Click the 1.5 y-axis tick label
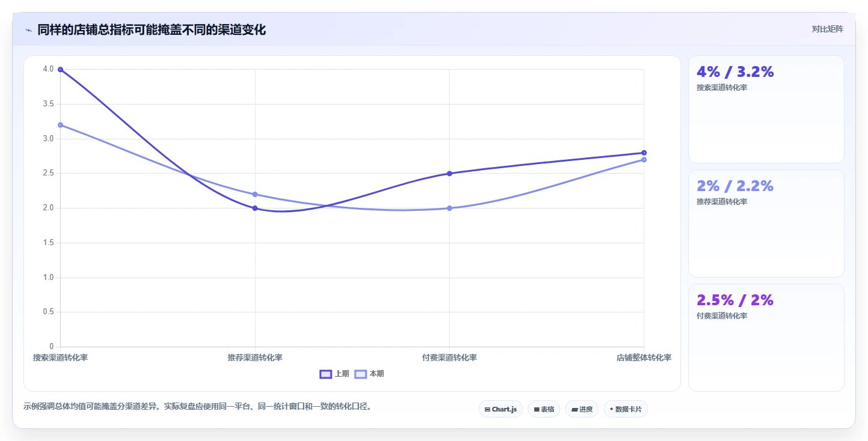This screenshot has width=868, height=441. point(49,243)
